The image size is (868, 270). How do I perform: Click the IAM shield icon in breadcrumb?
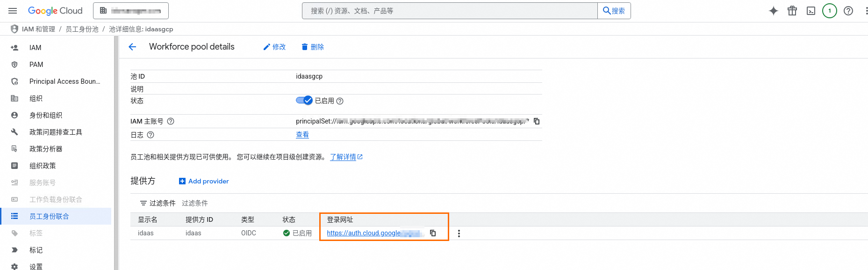click(14, 29)
